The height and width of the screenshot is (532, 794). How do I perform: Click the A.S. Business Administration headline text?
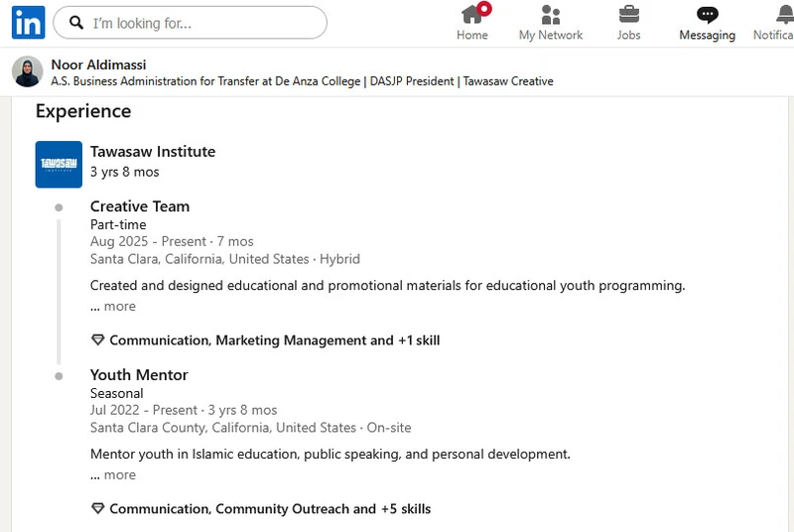pyautogui.click(x=303, y=81)
